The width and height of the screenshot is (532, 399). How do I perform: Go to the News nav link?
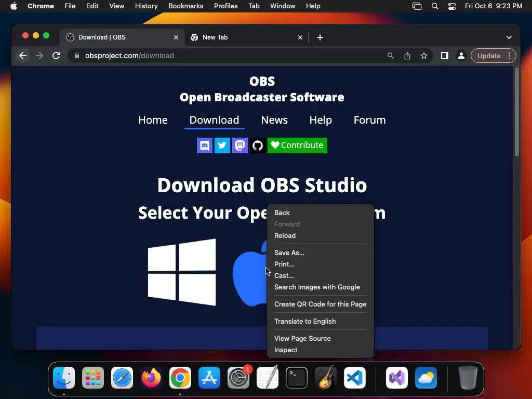(x=274, y=120)
